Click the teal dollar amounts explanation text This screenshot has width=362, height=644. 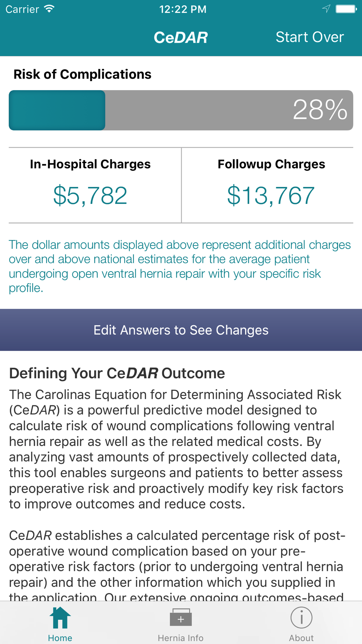point(180,266)
